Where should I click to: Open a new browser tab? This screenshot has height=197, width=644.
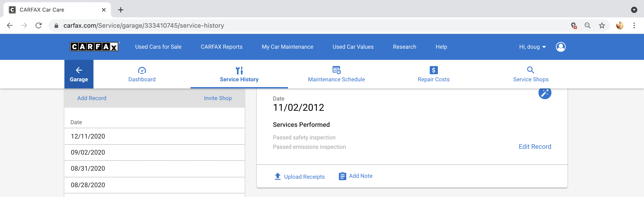(x=121, y=10)
